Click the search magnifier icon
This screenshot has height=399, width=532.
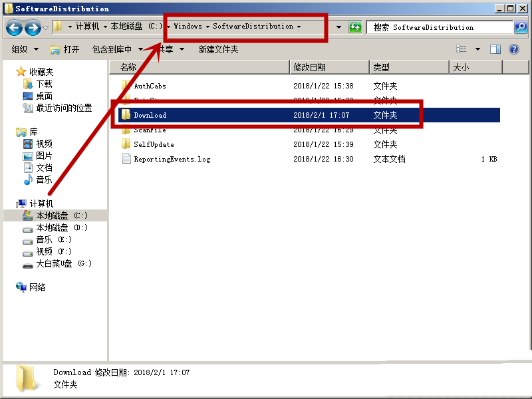coord(521,27)
